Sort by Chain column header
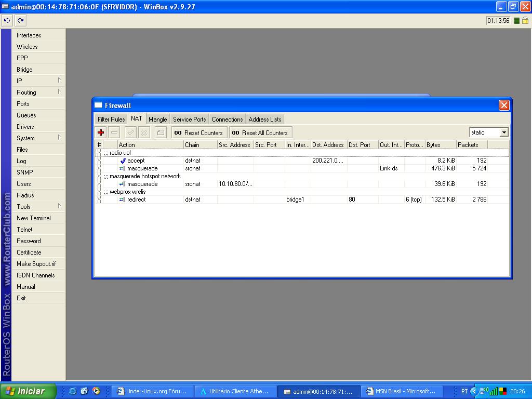Screen dimensions: 532x399 [x=200, y=145]
